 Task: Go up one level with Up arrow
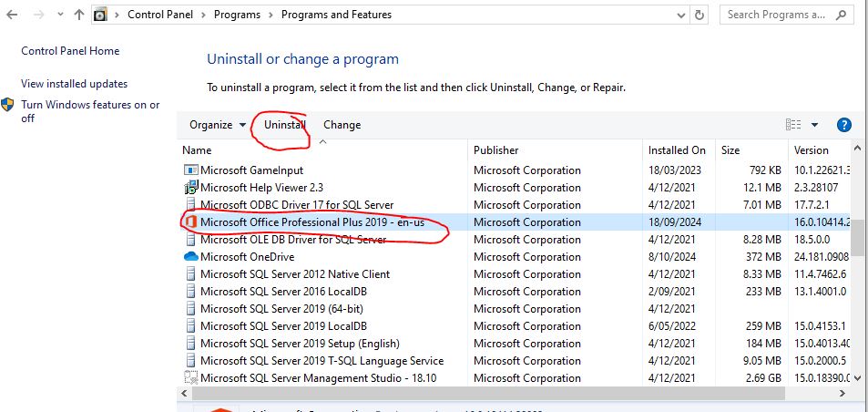79,15
